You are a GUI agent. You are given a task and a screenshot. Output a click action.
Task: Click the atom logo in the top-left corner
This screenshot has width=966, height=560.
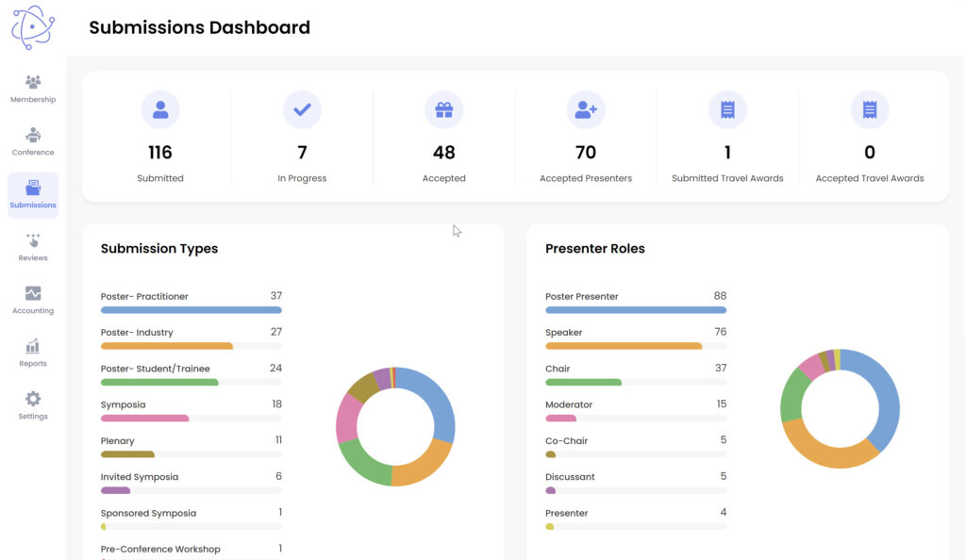[x=33, y=27]
